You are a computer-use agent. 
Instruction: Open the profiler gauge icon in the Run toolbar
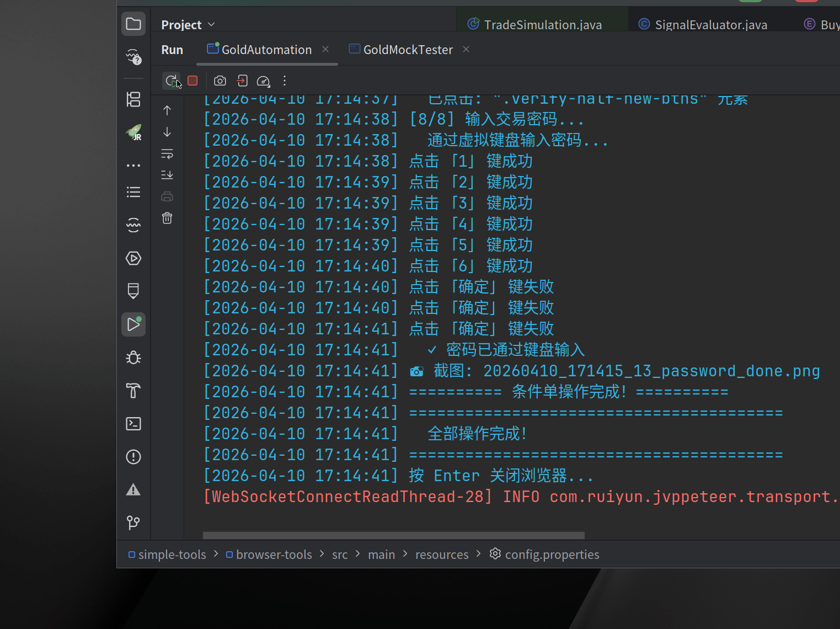(x=264, y=81)
